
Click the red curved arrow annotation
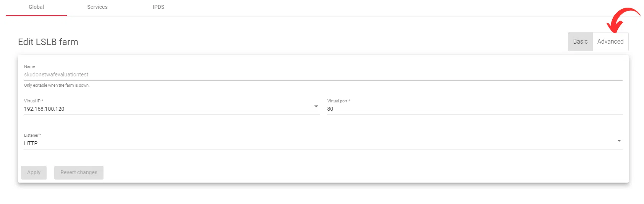point(621,19)
